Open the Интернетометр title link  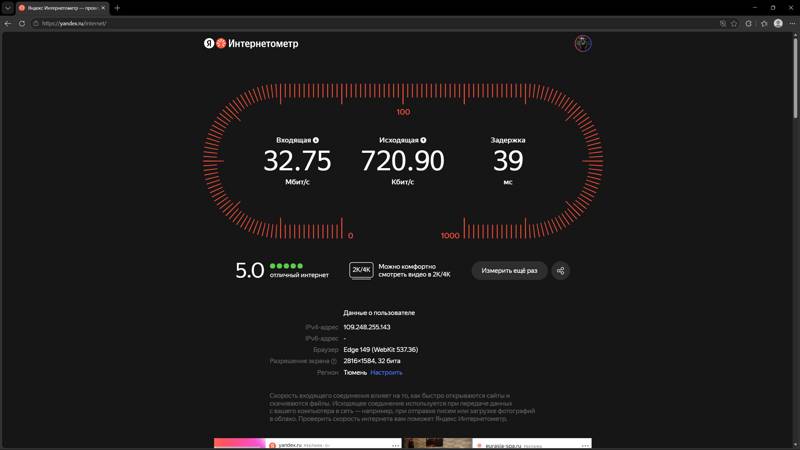tap(263, 43)
